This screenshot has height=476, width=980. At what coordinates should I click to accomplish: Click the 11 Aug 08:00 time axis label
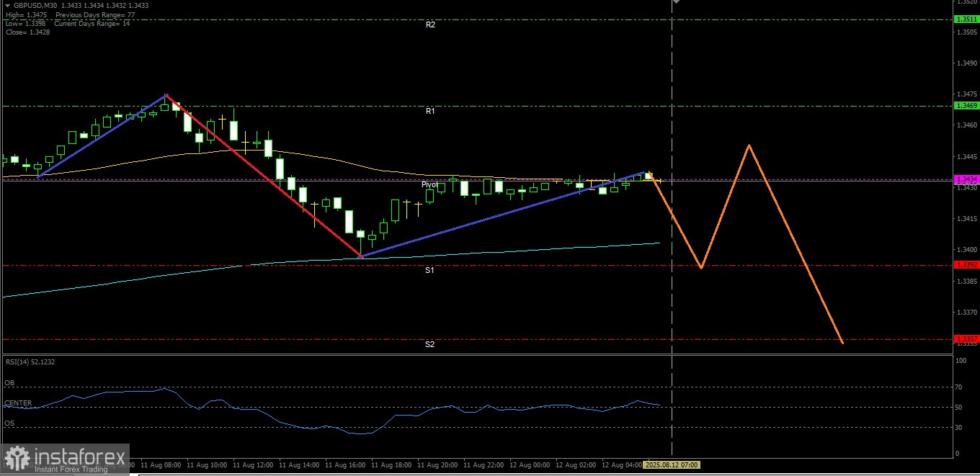(161, 465)
